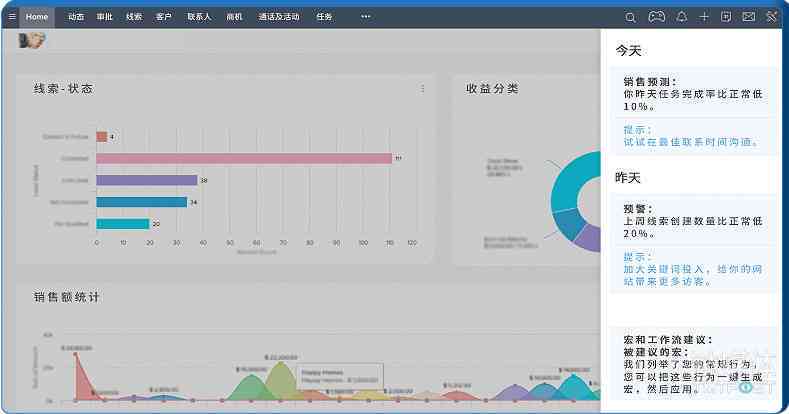This screenshot has width=789, height=414.
Task: Open the 审批 tab
Action: coord(105,17)
